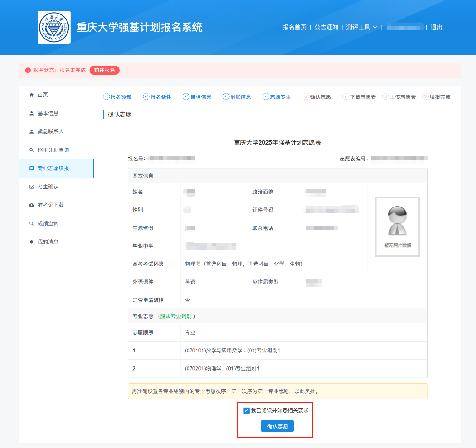476x448 pixels.
Task: Open 报名首页 in top navigation
Action: click(294, 27)
